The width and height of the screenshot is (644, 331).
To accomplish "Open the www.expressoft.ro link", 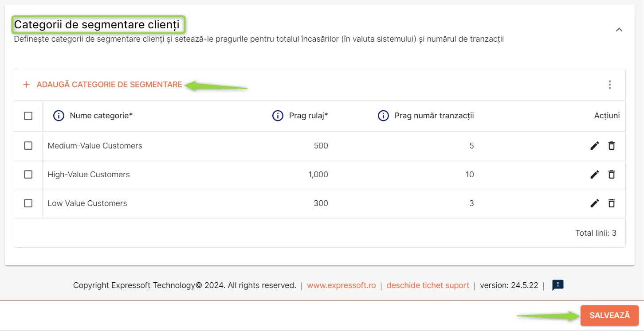I will 342,285.
